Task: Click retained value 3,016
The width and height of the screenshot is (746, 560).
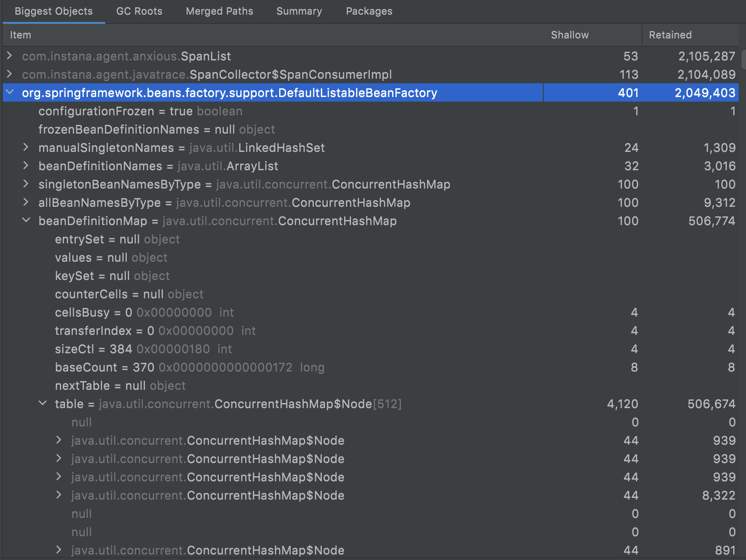Action: pos(719,166)
